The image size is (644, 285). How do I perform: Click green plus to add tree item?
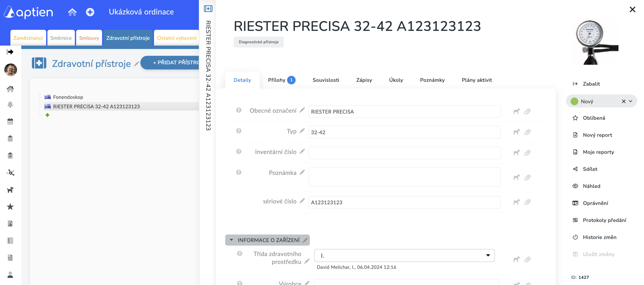click(x=47, y=115)
